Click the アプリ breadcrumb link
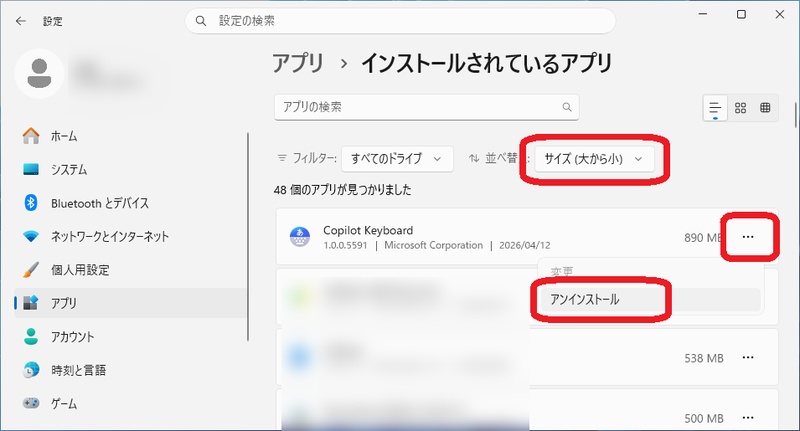This screenshot has width=800, height=431. coord(298,63)
